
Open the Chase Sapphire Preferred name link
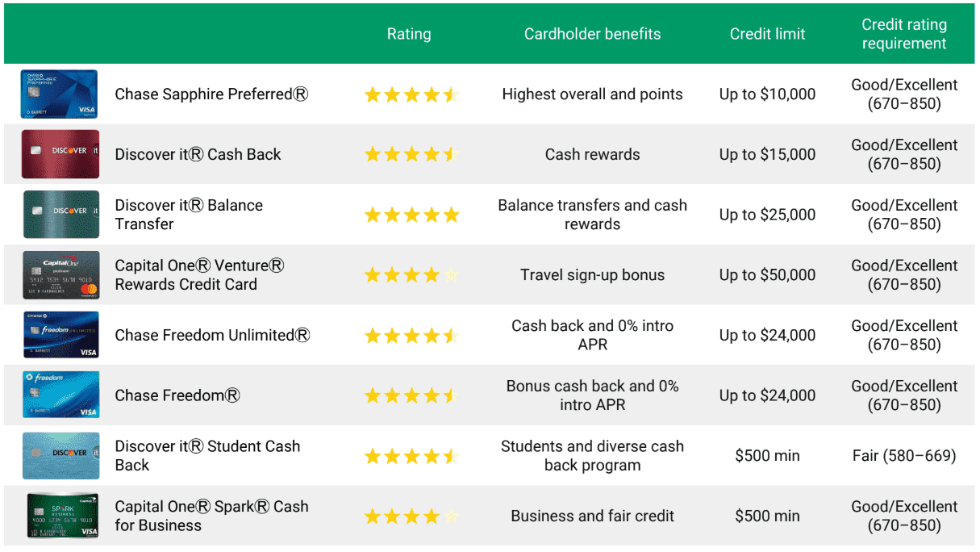coord(211,94)
